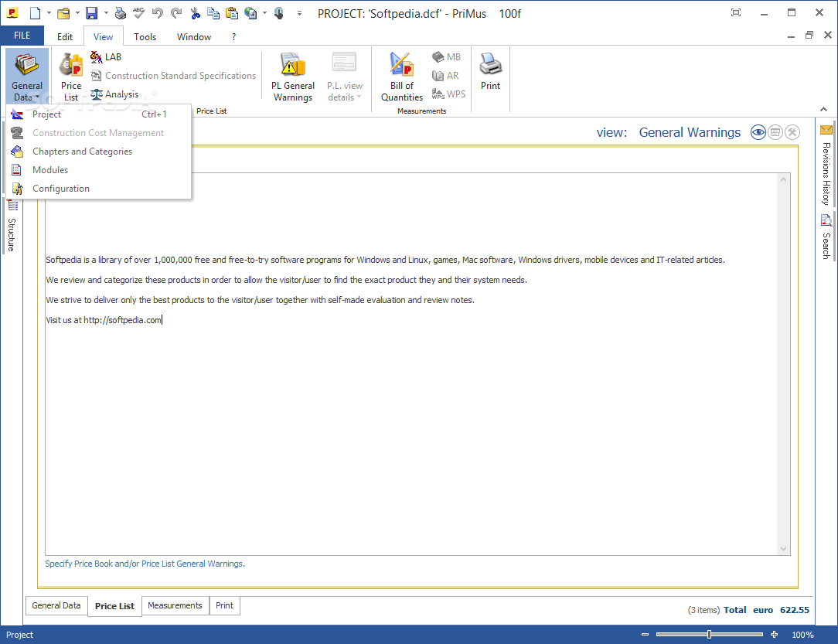Expand the Save dropdown arrow
Image resolution: width=838 pixels, height=644 pixels.
pyautogui.click(x=106, y=13)
